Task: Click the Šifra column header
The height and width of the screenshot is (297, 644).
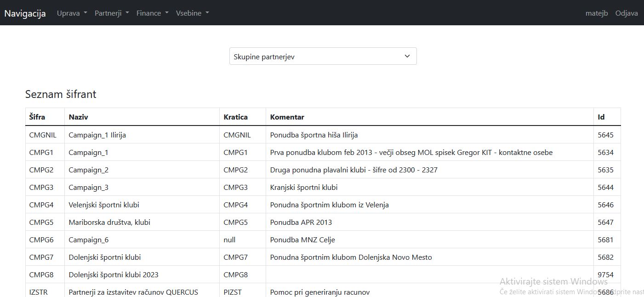Action: [x=37, y=117]
